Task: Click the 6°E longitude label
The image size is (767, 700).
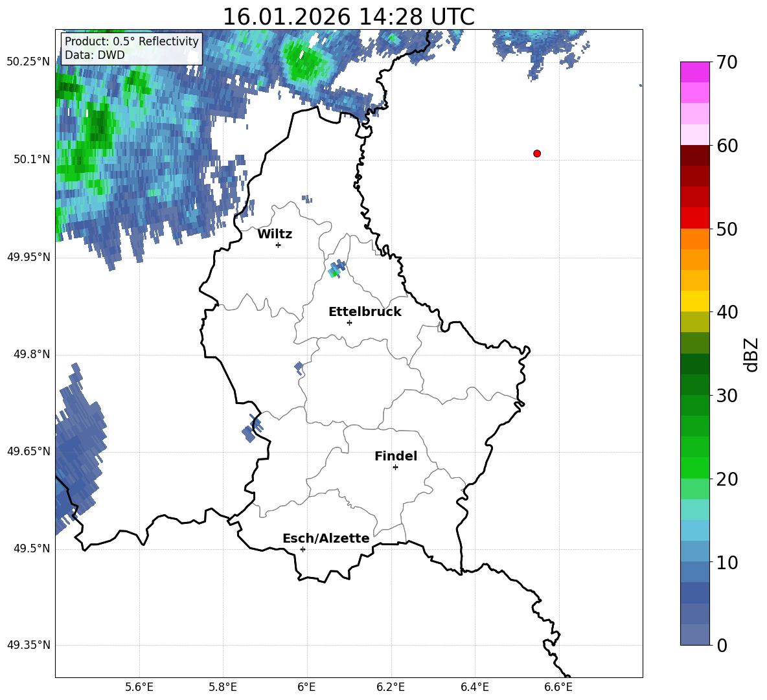Action: click(306, 687)
